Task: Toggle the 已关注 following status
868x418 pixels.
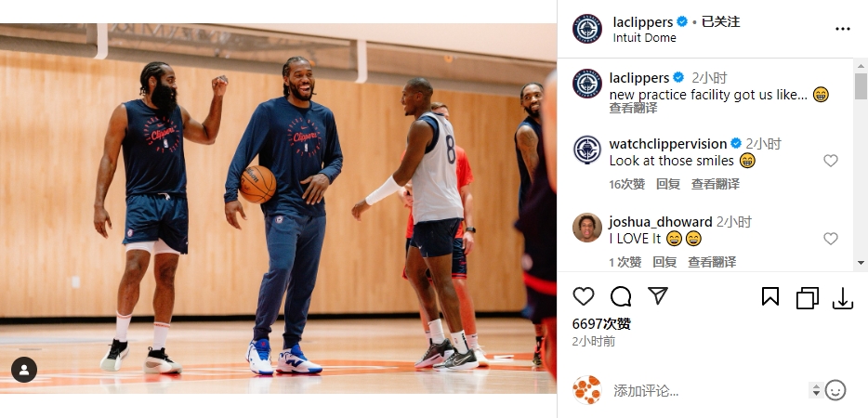Action: tap(721, 21)
